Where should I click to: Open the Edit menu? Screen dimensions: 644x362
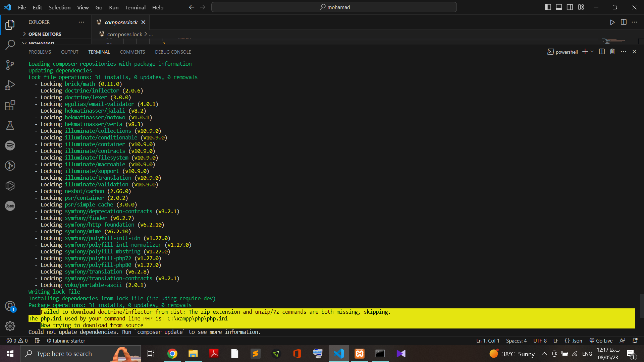(37, 7)
